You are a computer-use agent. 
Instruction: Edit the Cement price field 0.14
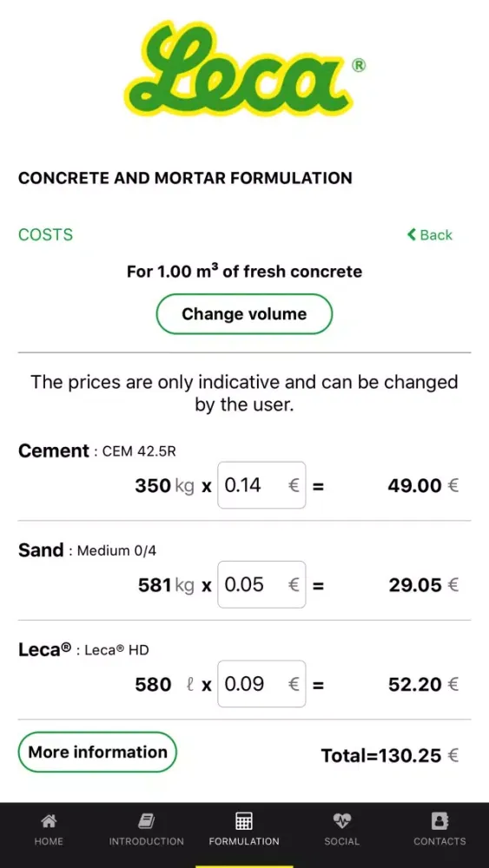point(261,485)
